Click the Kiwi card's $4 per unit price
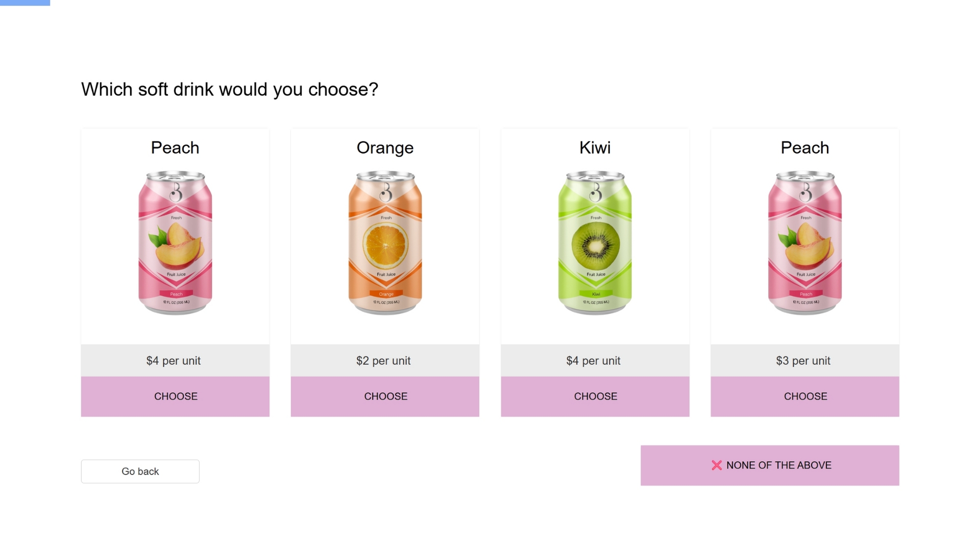The width and height of the screenshot is (980, 551). (x=593, y=361)
